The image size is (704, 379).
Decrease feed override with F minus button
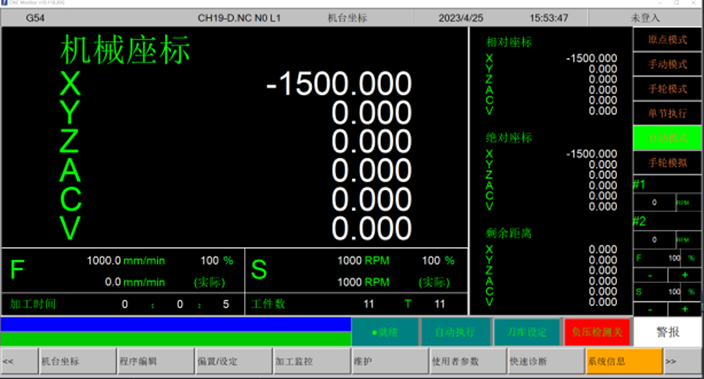click(650, 274)
